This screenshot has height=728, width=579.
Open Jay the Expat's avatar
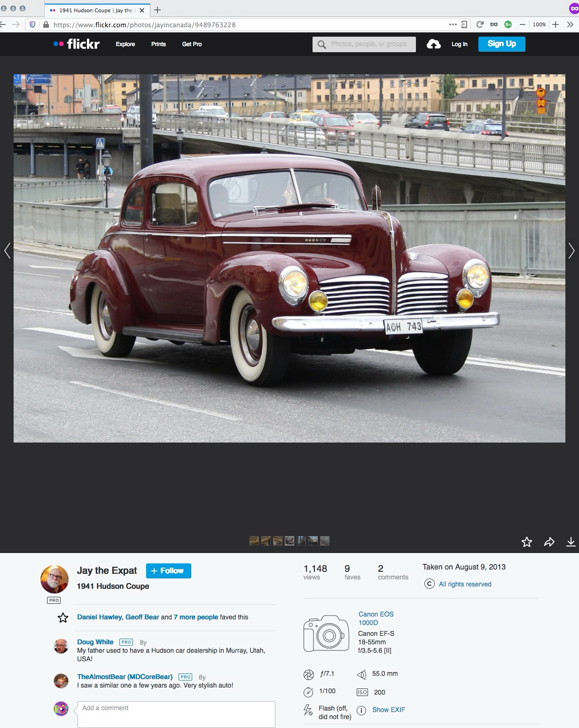55,579
